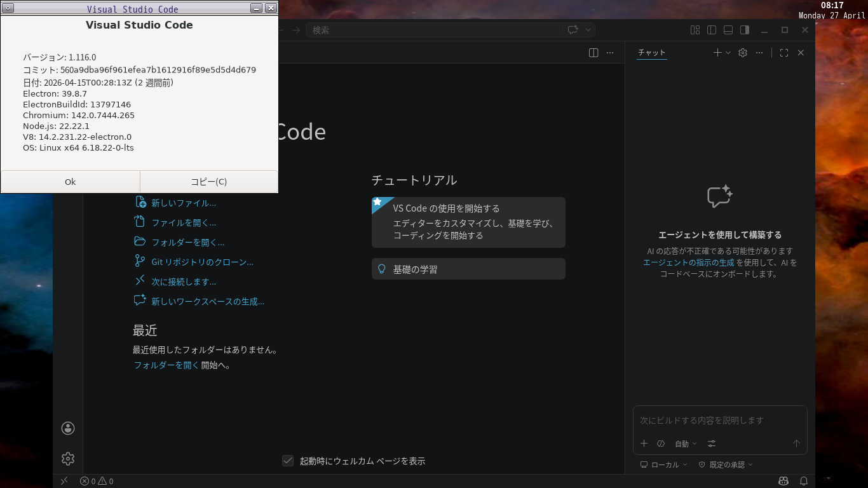868x488 pixels.
Task: Expand the 自動 model dropdown in chat
Action: (686, 444)
